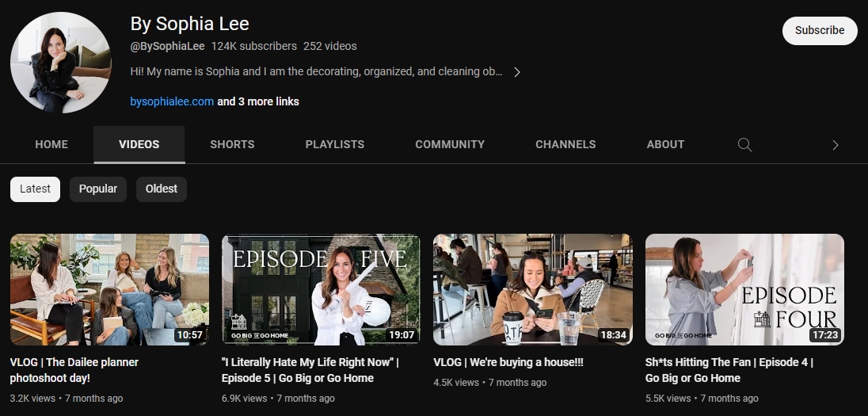Go to the PLAYLISTS tab
Image resolution: width=868 pixels, height=416 pixels.
pos(335,144)
